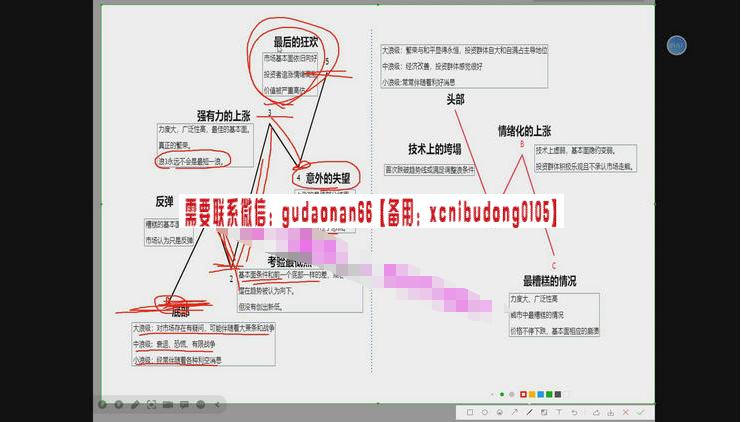
Task: Choose the green color swatch
Action: tap(549, 394)
